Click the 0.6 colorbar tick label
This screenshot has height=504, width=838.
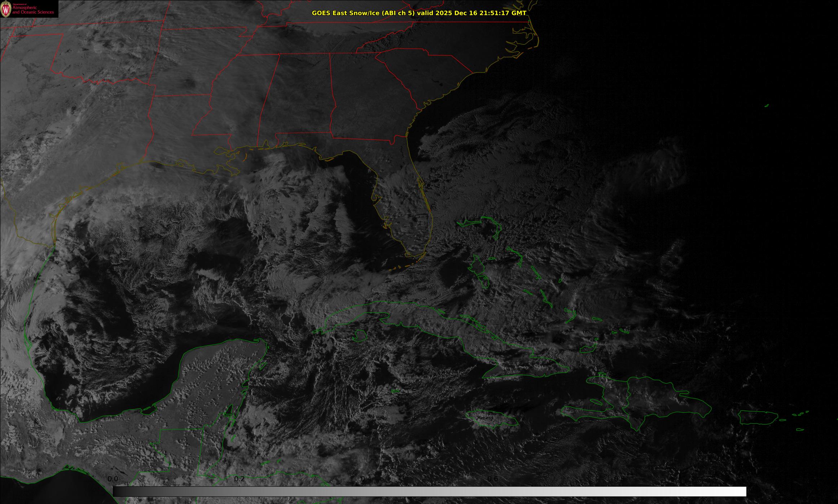tap(493, 479)
